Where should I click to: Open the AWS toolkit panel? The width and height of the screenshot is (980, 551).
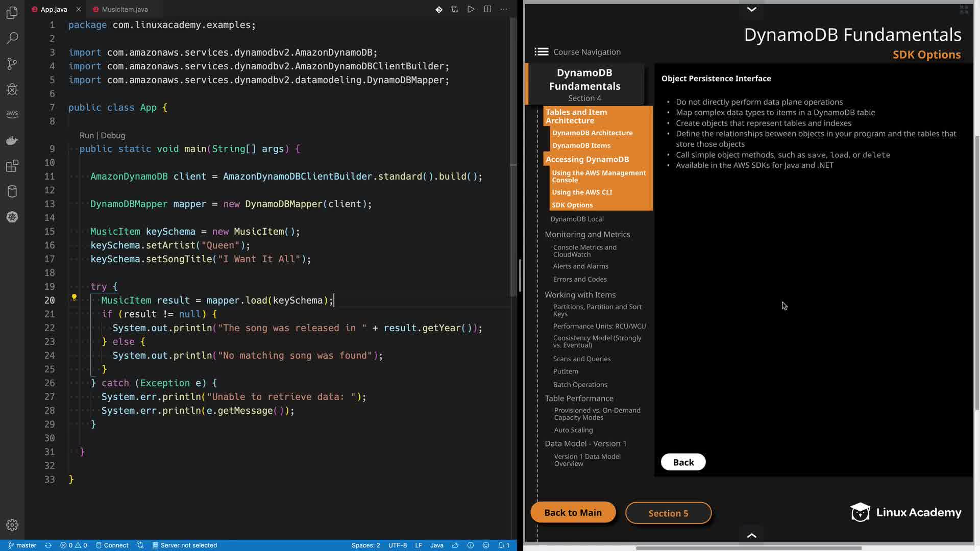pyautogui.click(x=12, y=114)
